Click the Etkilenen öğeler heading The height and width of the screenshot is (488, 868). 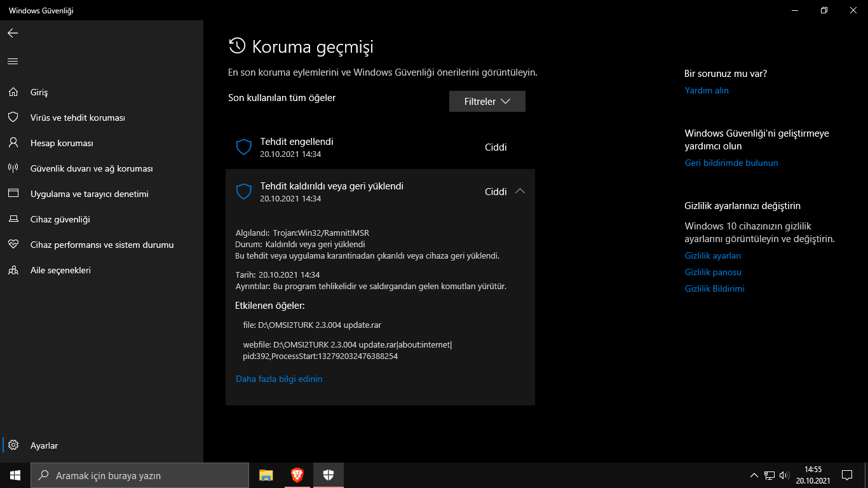click(270, 306)
